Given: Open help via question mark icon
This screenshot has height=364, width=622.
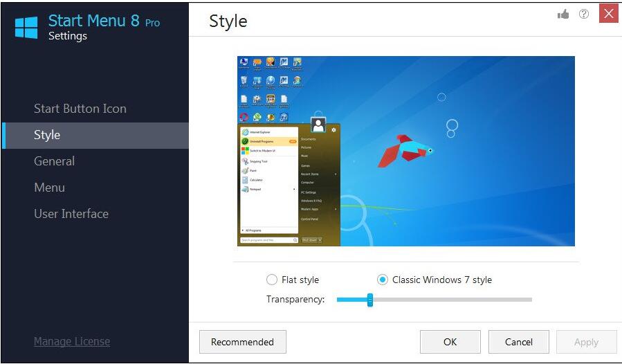Looking at the screenshot, I should coord(583,15).
